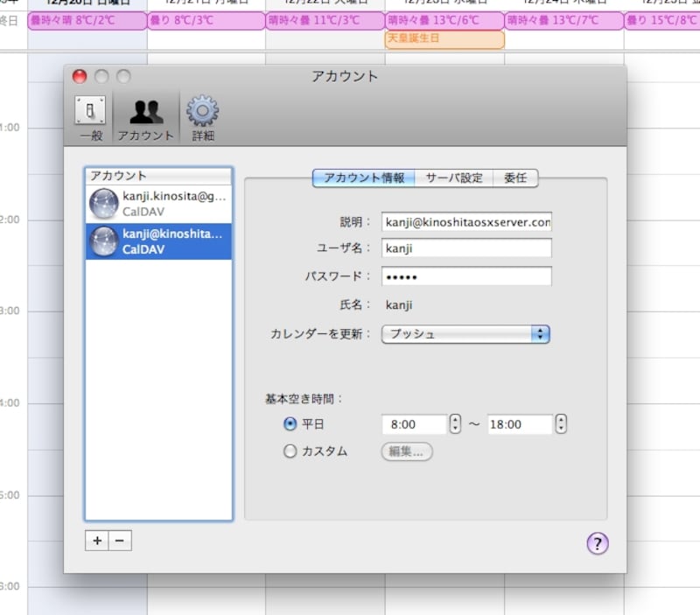Switch to the 委任 tab

pyautogui.click(x=515, y=178)
